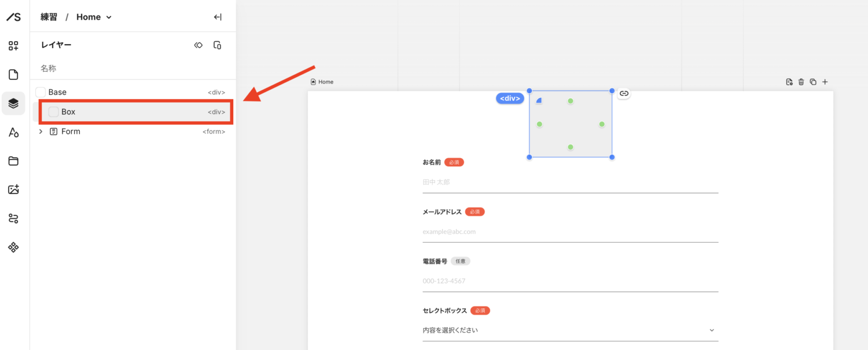Open the Home page dropdown in header

point(94,17)
